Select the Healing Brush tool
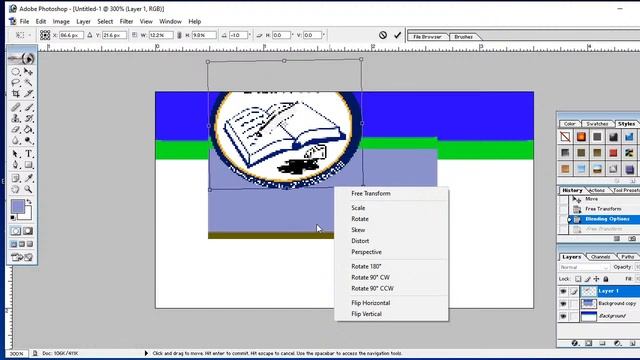 (16, 107)
